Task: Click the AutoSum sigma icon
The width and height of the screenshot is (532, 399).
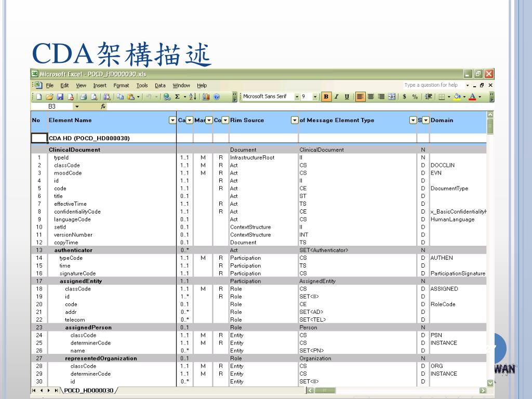Action: 177,97
